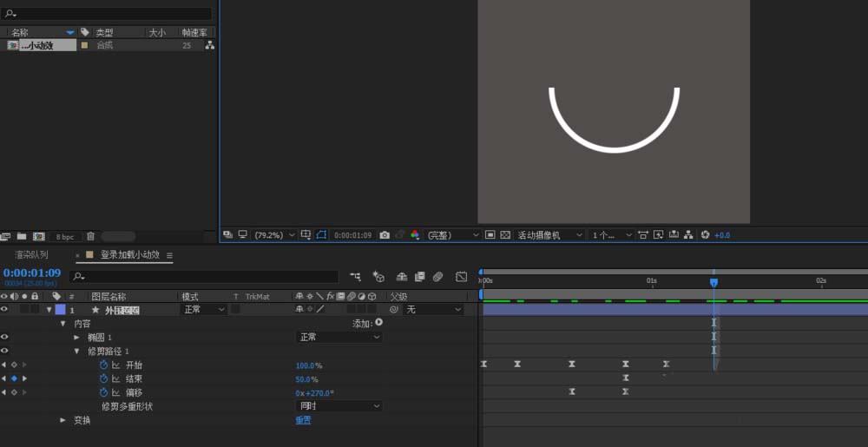Click the new composition icon in project panel

coord(38,236)
